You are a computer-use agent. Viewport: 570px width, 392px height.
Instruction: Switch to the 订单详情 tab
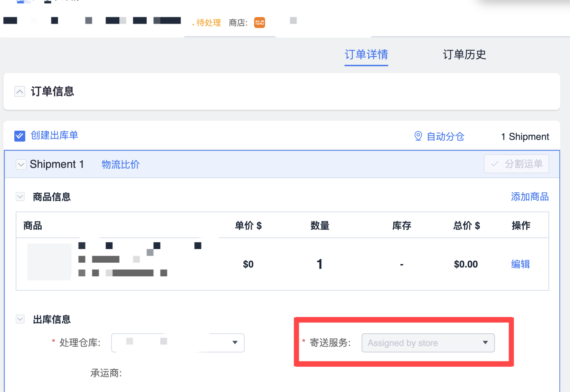366,55
